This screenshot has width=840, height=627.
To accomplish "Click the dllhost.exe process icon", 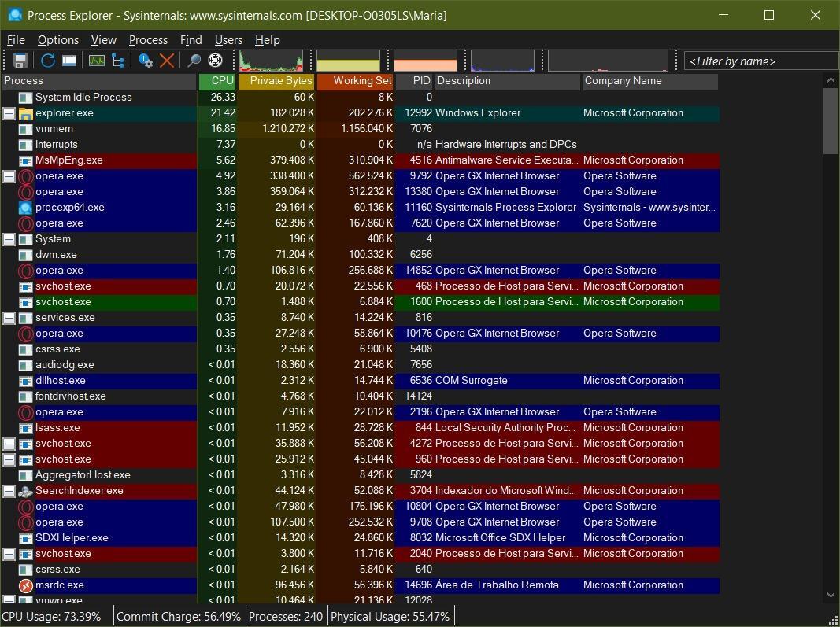I will click(25, 381).
